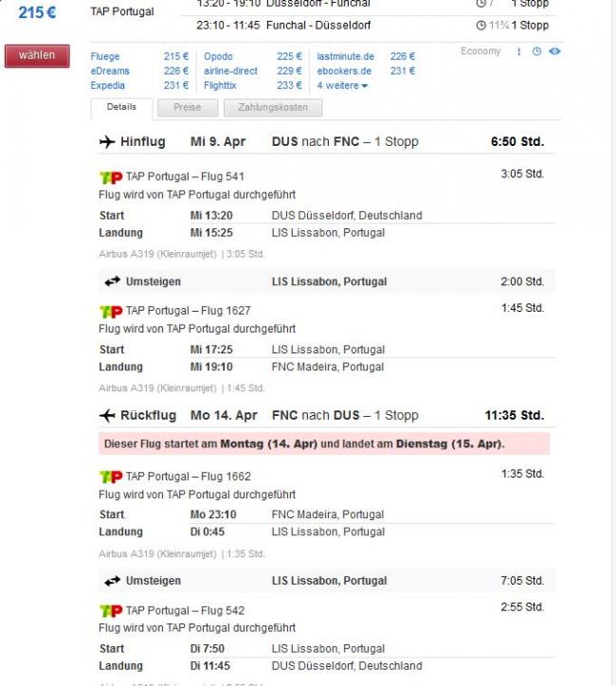616x686 pixels.
Task: Open the eDreams offer link
Action: [108, 71]
